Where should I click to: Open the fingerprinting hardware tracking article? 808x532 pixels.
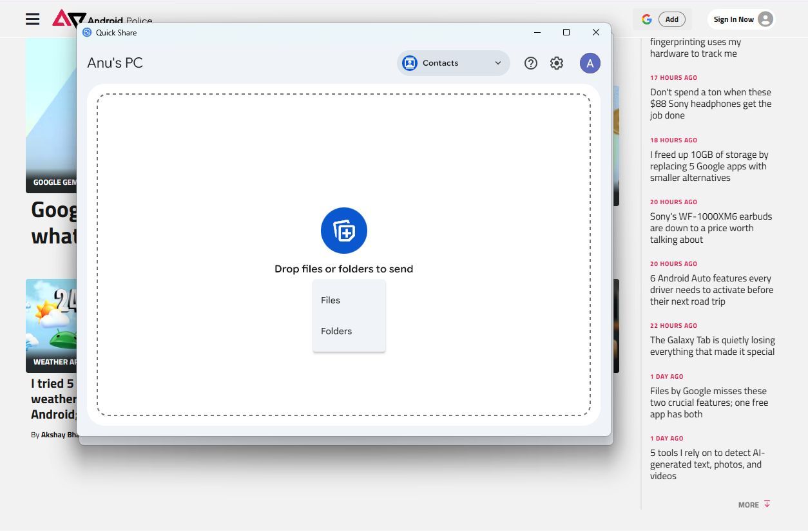tap(695, 48)
